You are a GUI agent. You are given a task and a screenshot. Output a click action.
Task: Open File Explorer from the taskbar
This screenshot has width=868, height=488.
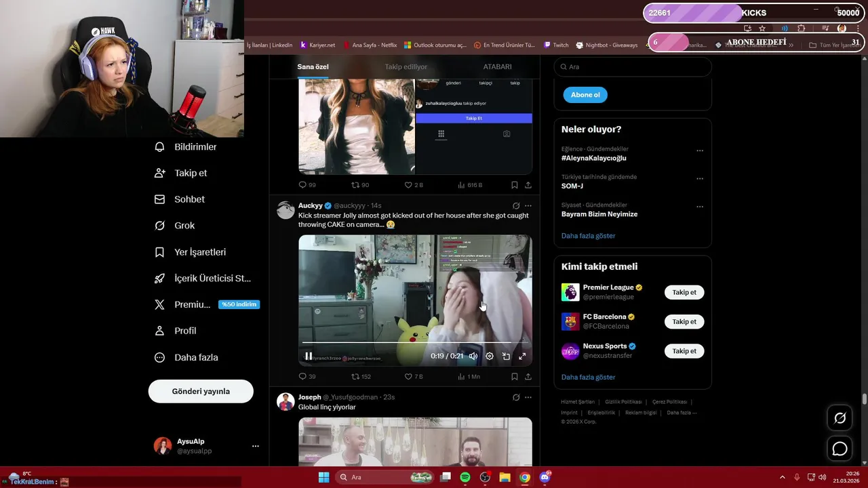[505, 477]
